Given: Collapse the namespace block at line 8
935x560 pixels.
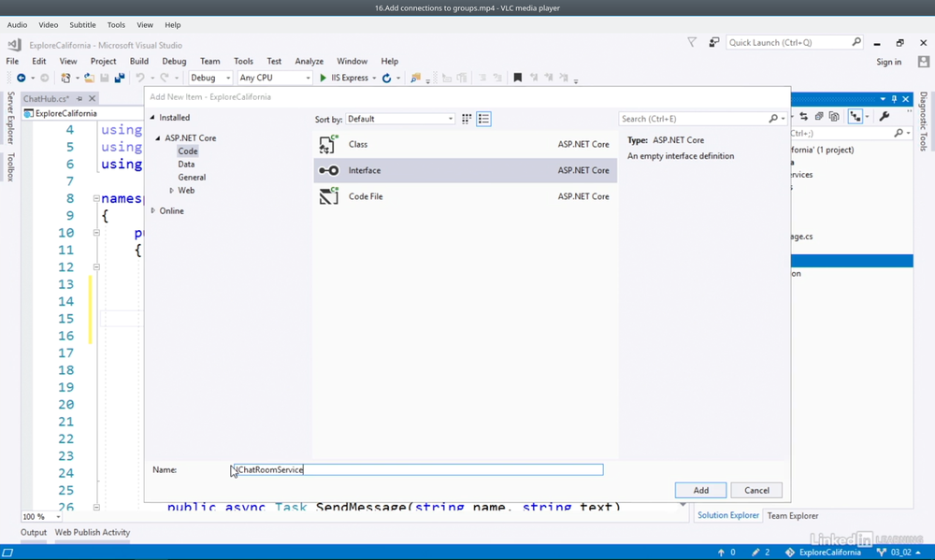Looking at the screenshot, I should point(96,198).
